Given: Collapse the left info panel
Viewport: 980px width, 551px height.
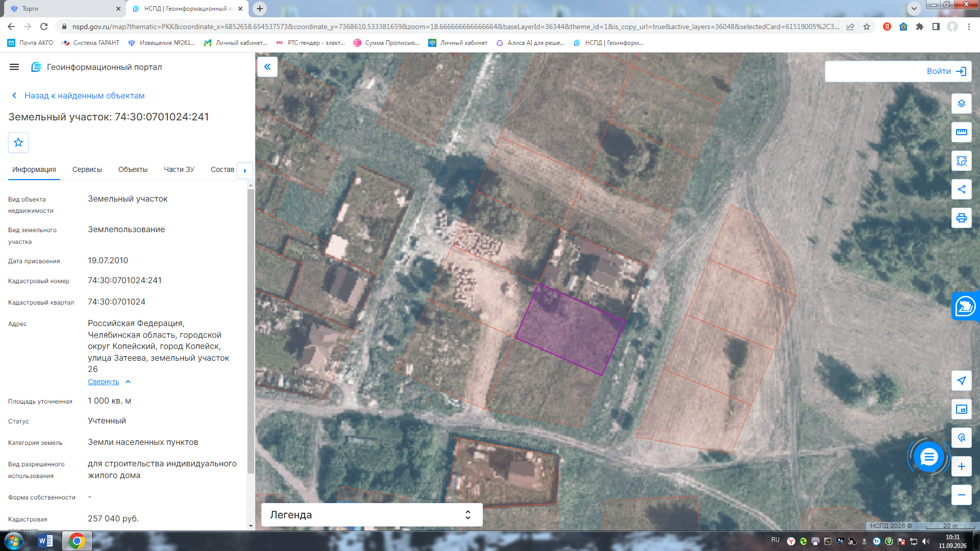Looking at the screenshot, I should [x=267, y=67].
